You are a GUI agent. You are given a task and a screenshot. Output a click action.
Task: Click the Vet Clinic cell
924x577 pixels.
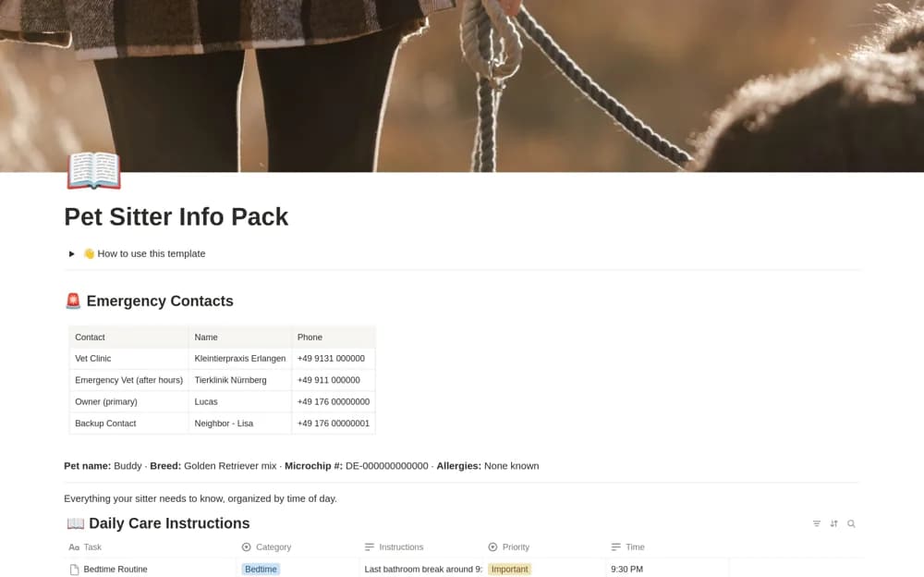128,359
